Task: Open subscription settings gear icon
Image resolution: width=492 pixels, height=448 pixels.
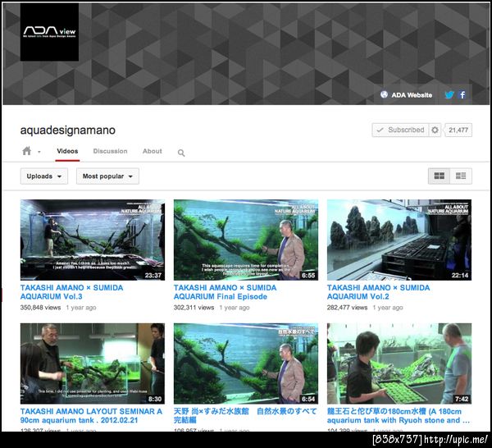Action: click(435, 130)
